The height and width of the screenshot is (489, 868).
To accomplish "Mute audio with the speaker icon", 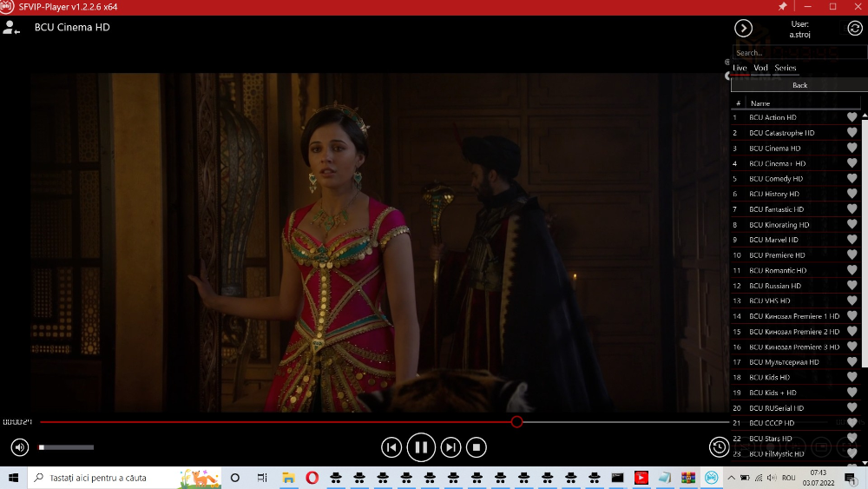I will pyautogui.click(x=20, y=447).
